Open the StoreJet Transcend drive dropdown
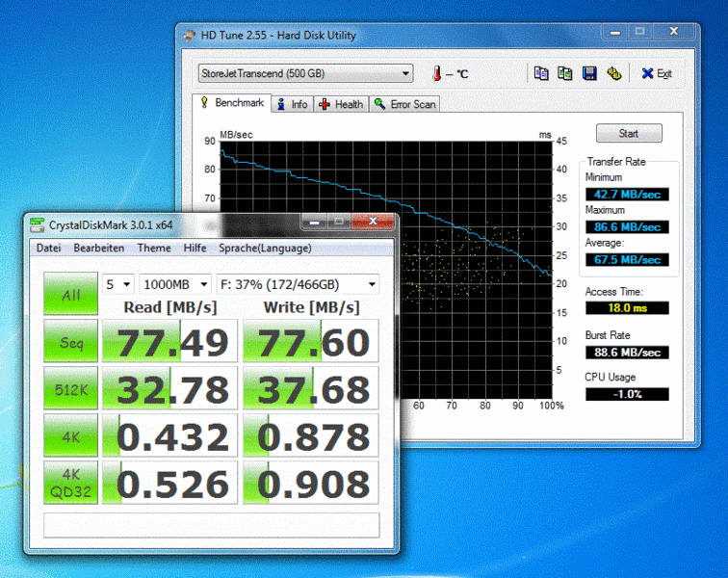The height and width of the screenshot is (578, 728). click(305, 73)
